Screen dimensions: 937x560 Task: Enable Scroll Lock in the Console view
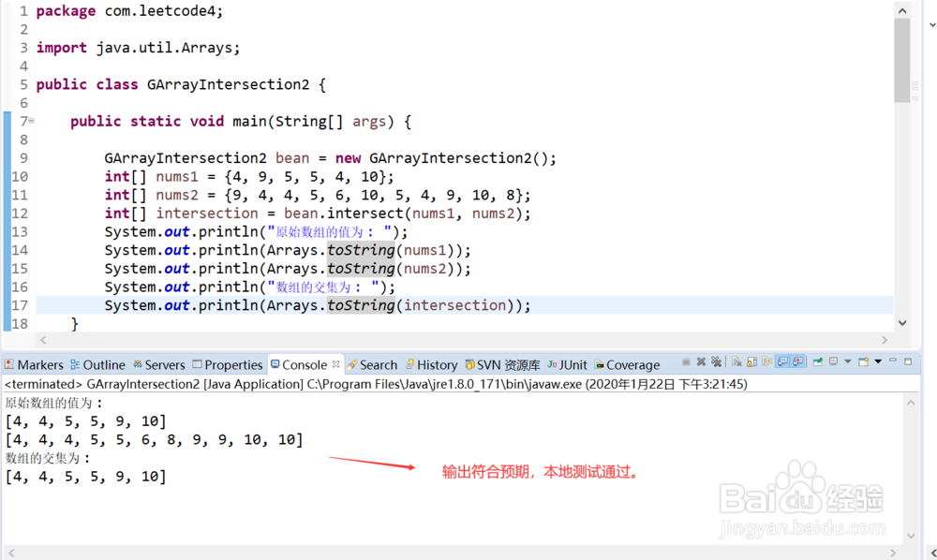(751, 363)
